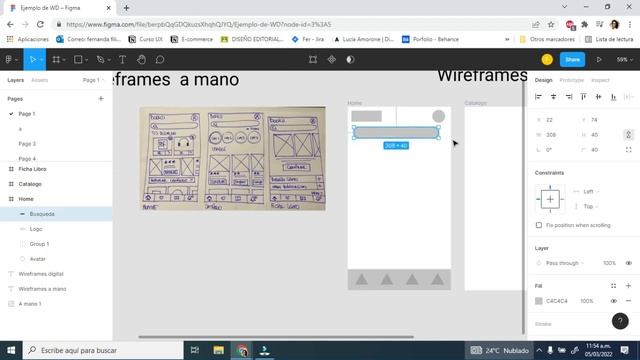Click the Windows Start button
Viewport: 640px width, 360px height.
(x=11, y=350)
